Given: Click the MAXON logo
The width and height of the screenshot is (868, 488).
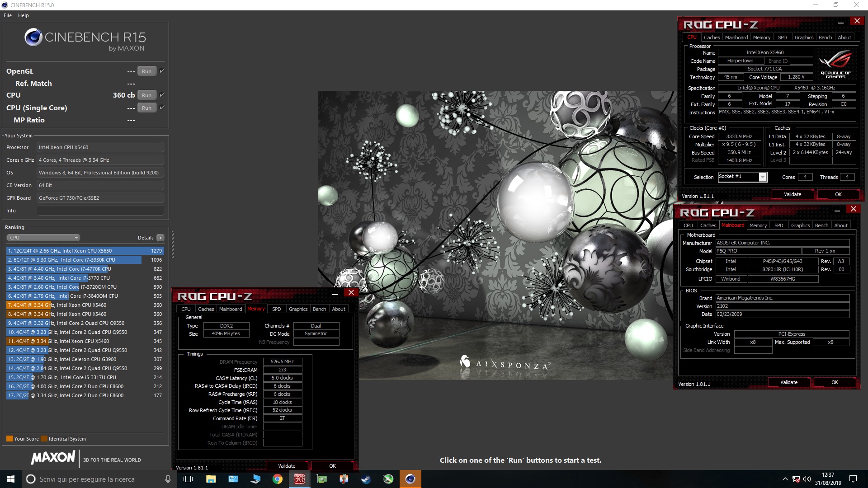Looking at the screenshot, I should (53, 458).
